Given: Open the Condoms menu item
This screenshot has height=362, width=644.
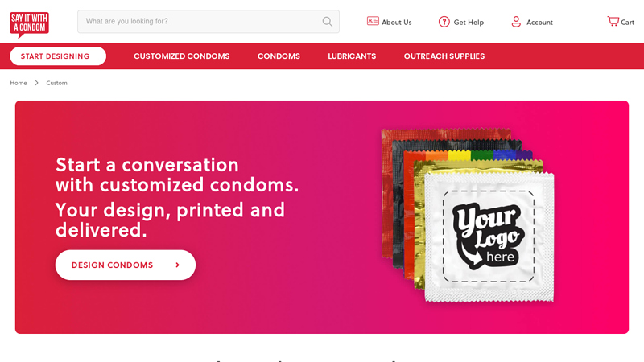Looking at the screenshot, I should pos(279,56).
